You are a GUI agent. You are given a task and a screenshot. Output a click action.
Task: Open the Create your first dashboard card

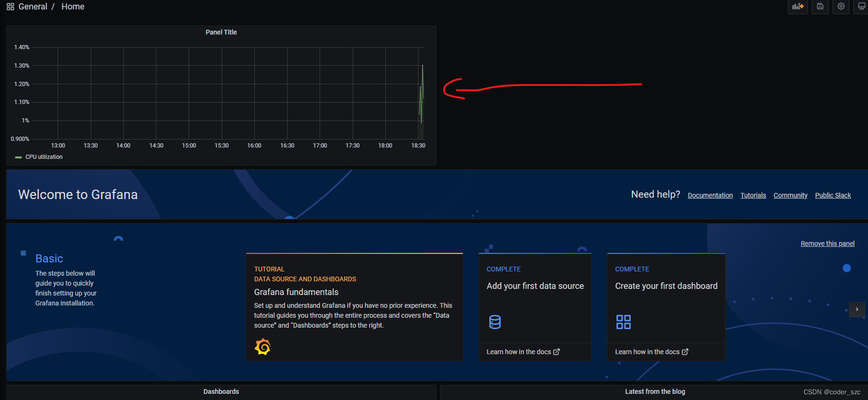click(x=666, y=307)
